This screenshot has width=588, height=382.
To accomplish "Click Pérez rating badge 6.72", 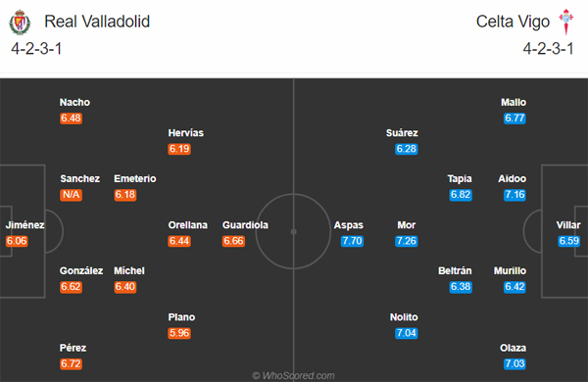I will (x=71, y=363).
